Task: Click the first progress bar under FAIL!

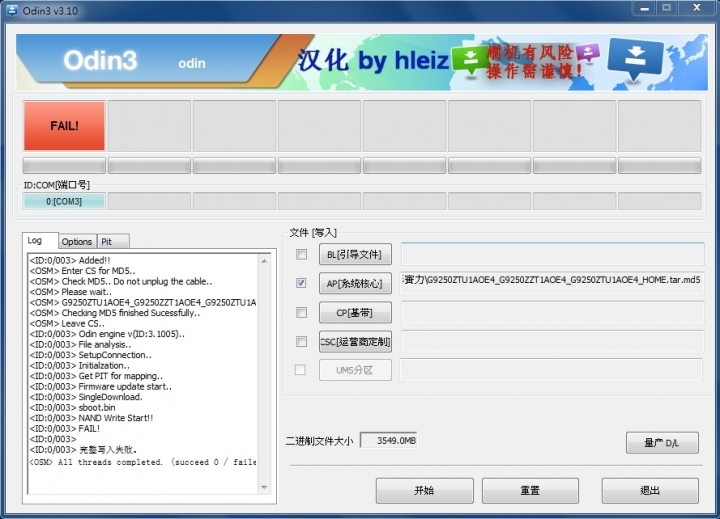Action: (64, 165)
